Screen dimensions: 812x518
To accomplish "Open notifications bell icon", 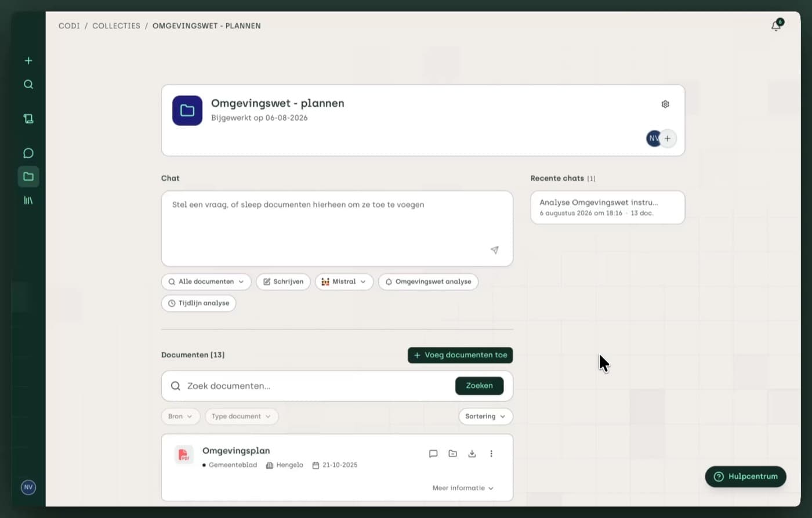I will pyautogui.click(x=776, y=26).
